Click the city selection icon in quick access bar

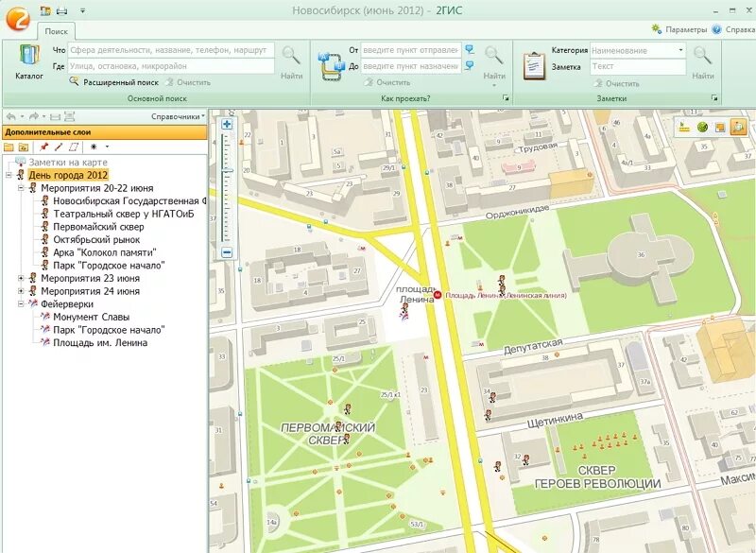click(x=45, y=10)
